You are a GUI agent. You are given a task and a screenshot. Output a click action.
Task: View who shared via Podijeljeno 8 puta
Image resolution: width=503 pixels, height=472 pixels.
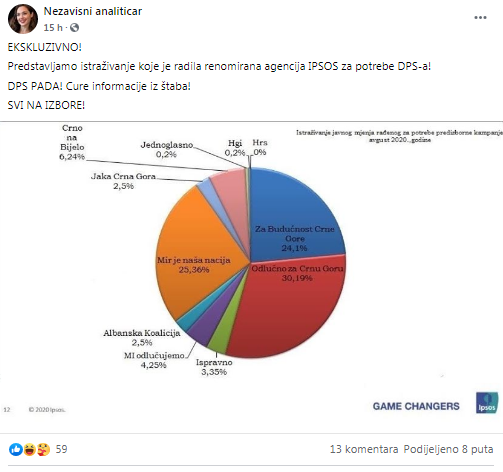pos(448,449)
